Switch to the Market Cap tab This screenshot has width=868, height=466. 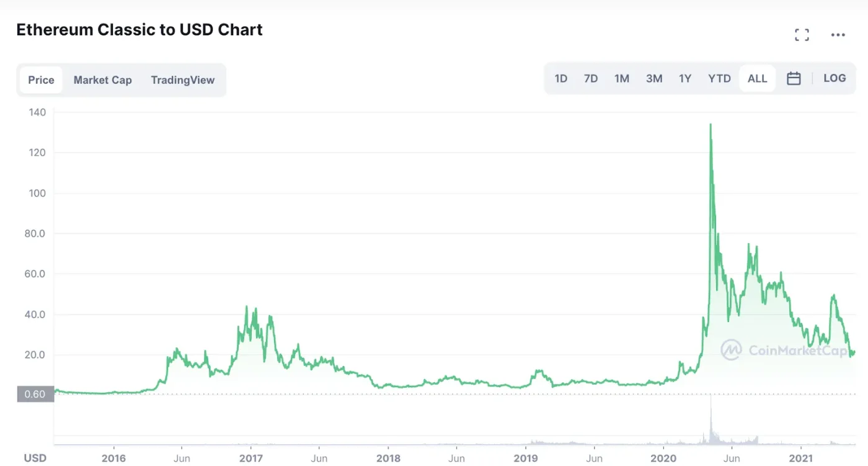102,80
